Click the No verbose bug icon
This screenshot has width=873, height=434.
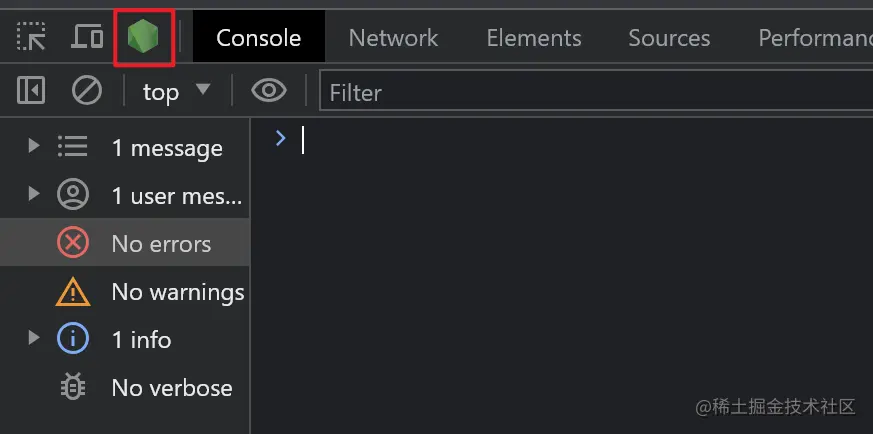[73, 388]
